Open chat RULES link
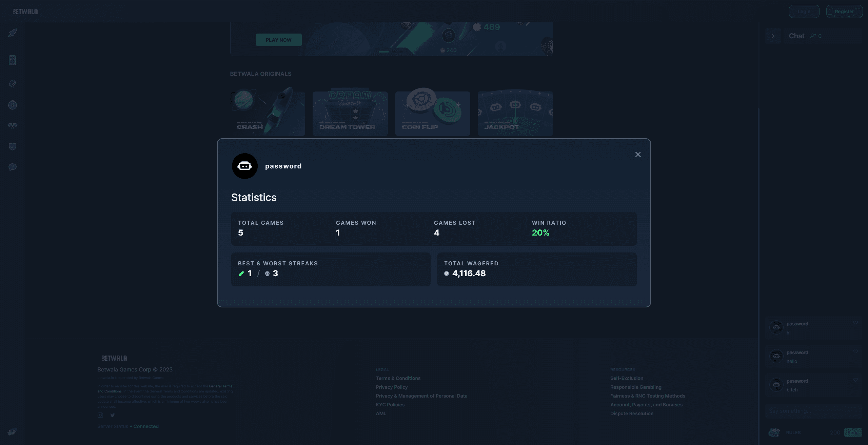Screen dimensions: 868x445 793,432
